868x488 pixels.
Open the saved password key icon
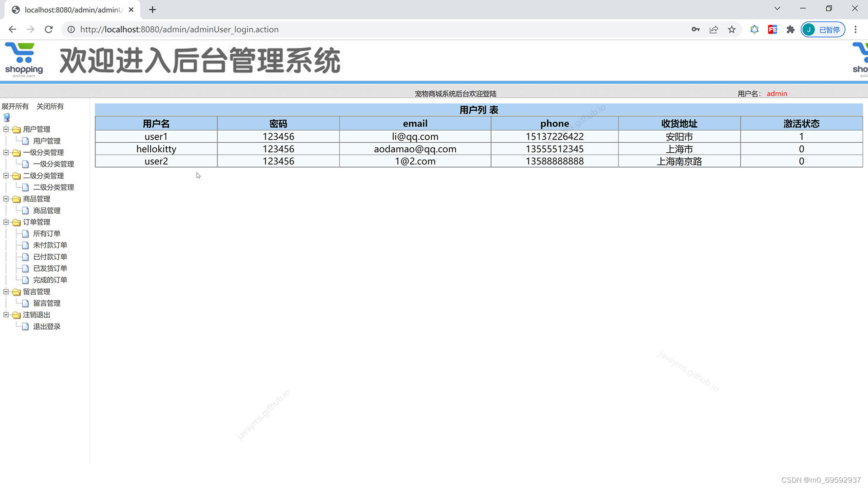tap(695, 29)
